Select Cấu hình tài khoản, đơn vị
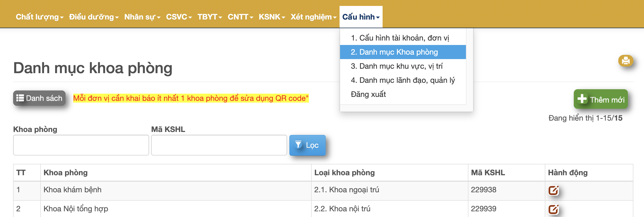Screen dimensions: 644x217 coord(400,38)
